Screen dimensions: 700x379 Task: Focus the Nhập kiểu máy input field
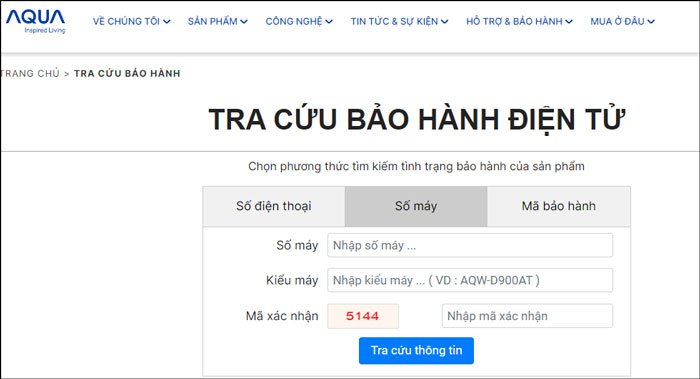470,280
